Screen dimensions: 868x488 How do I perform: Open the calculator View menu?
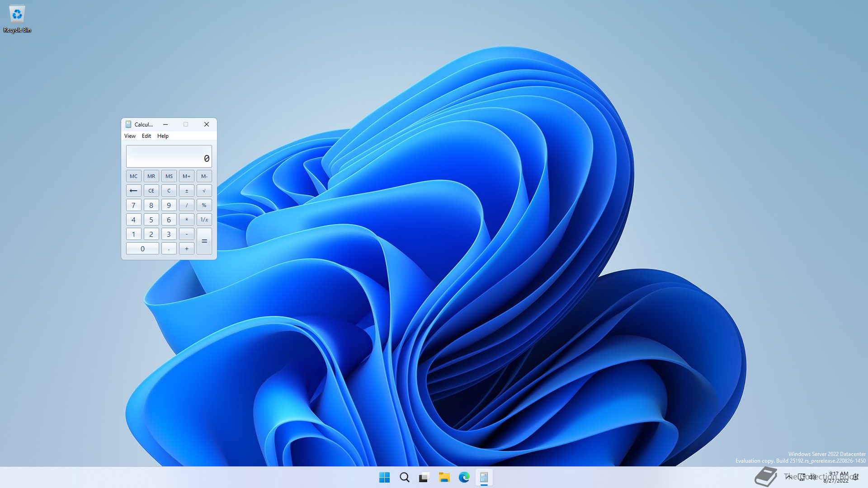(130, 136)
